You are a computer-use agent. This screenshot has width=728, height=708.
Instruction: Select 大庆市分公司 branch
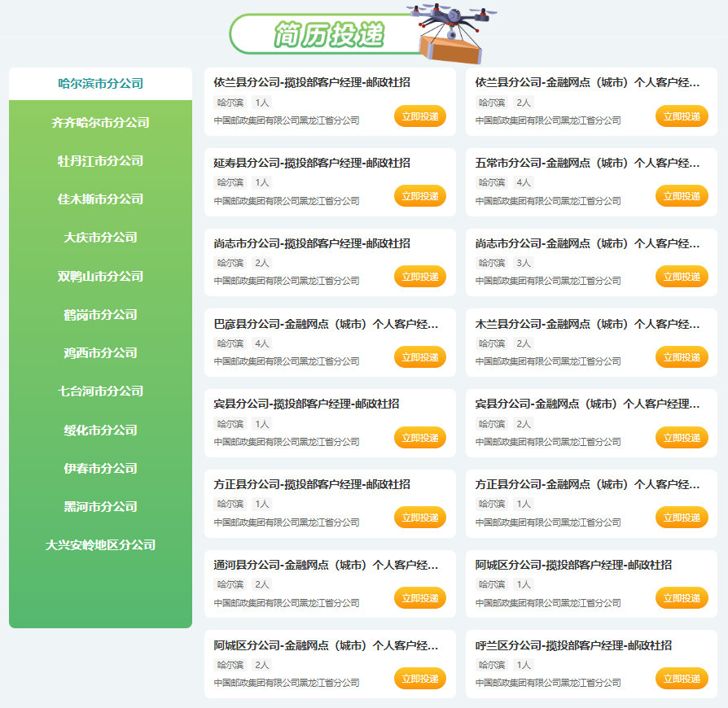point(100,238)
